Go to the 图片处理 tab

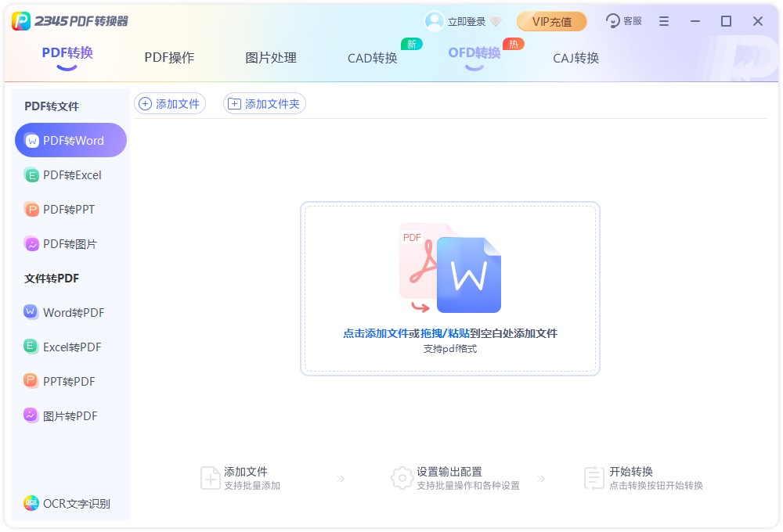coord(271,58)
